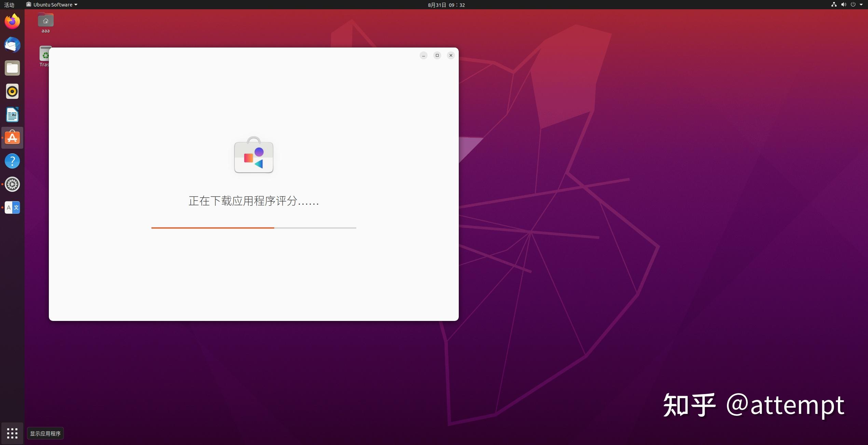This screenshot has width=868, height=445.
Task: Open the Trash icon on desktop
Action: pos(44,56)
